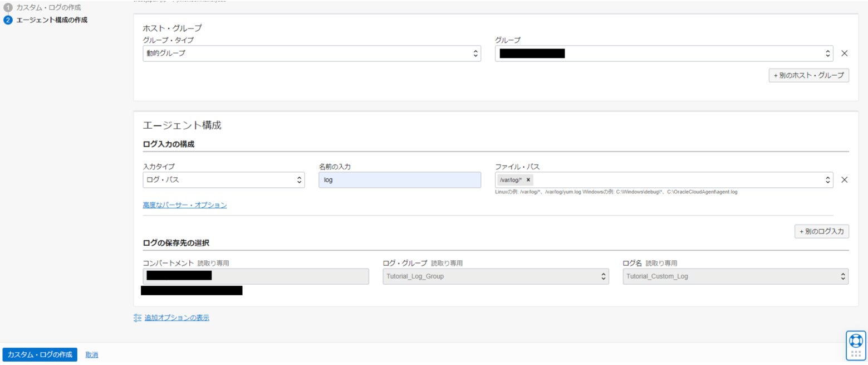The image size is (868, 365).
Task: Open the ログ・グループ dropdown Tutorial_Log_Group
Action: tap(496, 276)
